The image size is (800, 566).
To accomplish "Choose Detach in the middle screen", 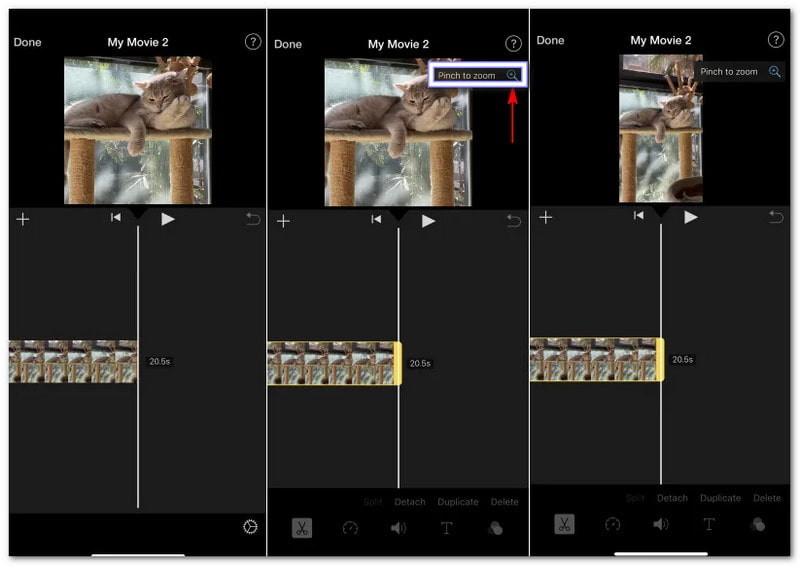I will 409,502.
